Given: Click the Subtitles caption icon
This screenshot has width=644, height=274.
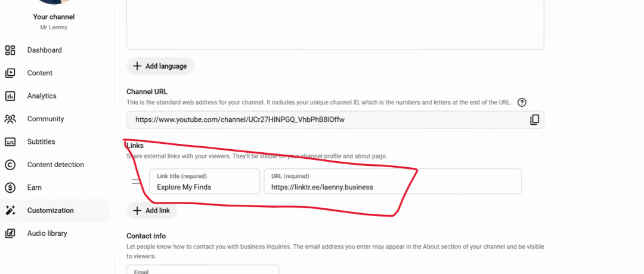Looking at the screenshot, I should pos(10,142).
